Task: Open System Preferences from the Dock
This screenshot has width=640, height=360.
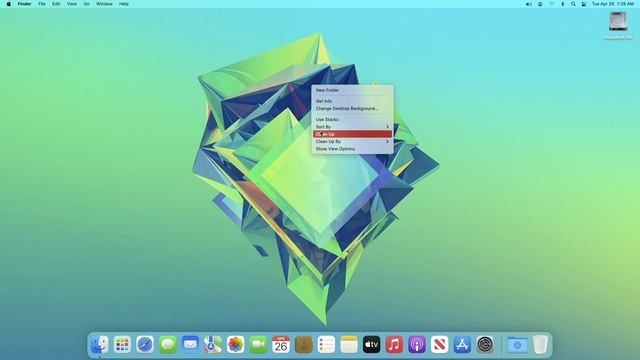Action: [x=485, y=344]
